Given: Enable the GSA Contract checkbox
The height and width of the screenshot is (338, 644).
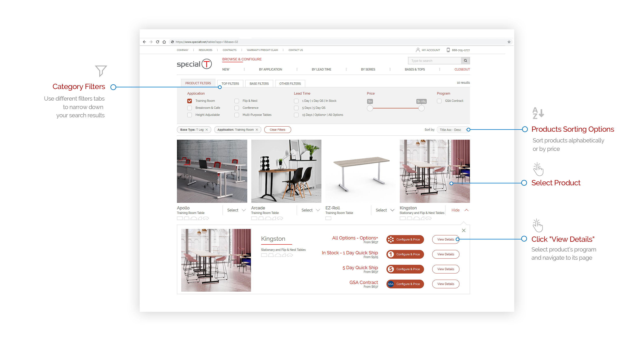Looking at the screenshot, I should (x=439, y=101).
